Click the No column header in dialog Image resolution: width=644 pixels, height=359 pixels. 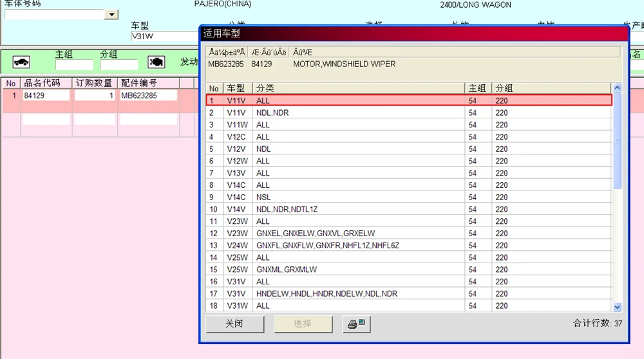(214, 88)
